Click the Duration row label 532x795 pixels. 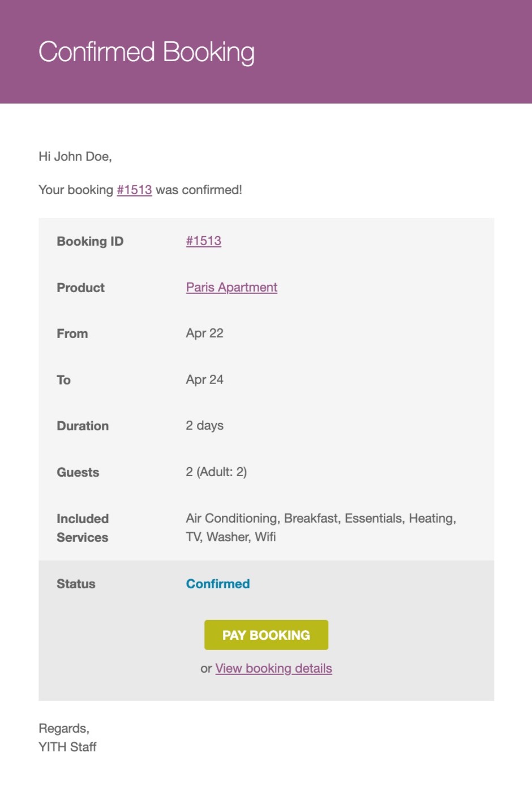coord(83,426)
